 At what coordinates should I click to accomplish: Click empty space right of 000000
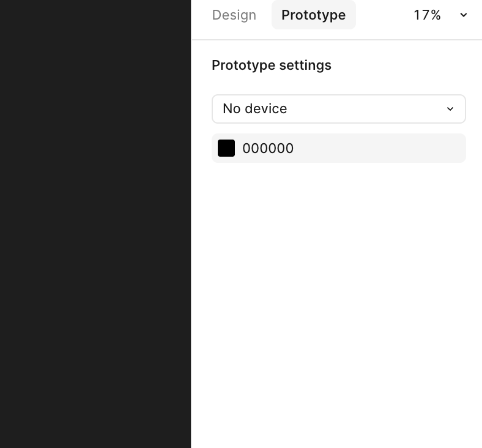[380, 148]
